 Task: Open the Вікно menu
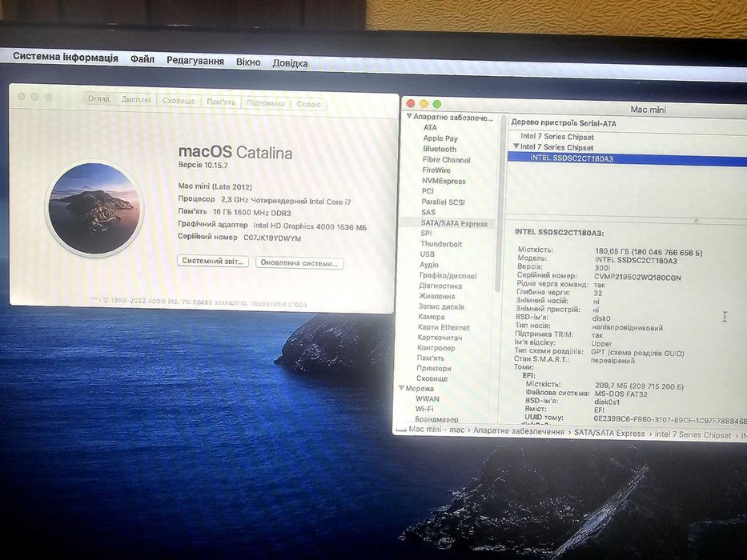tap(248, 62)
